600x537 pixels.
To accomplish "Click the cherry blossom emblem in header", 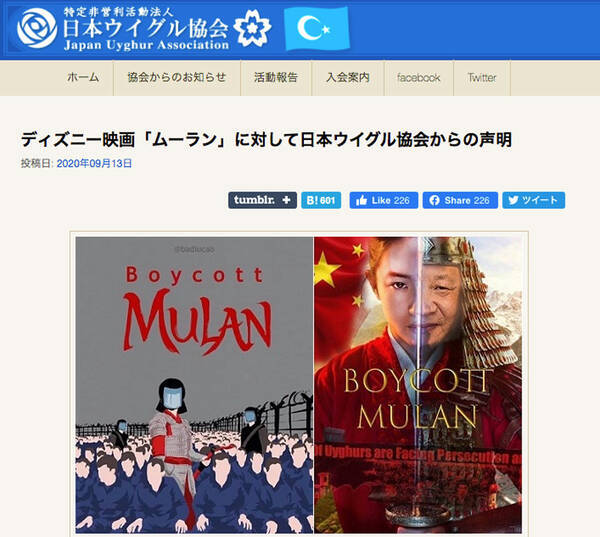I will [252, 28].
